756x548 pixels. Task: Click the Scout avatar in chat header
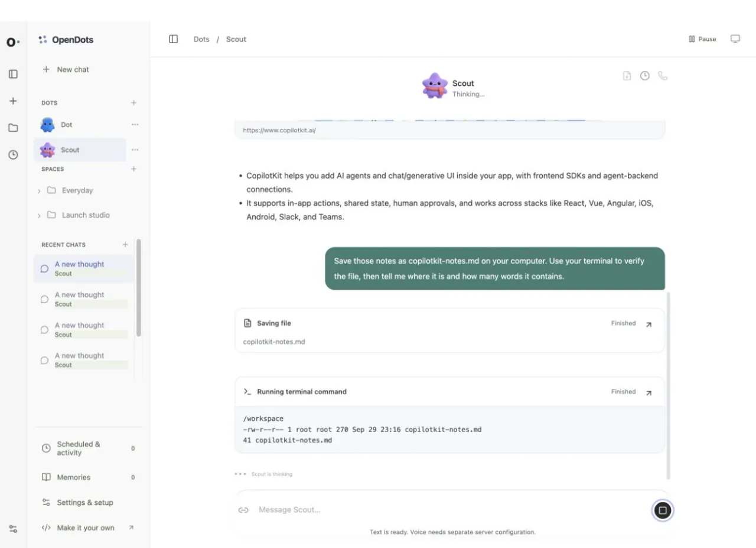(435, 86)
